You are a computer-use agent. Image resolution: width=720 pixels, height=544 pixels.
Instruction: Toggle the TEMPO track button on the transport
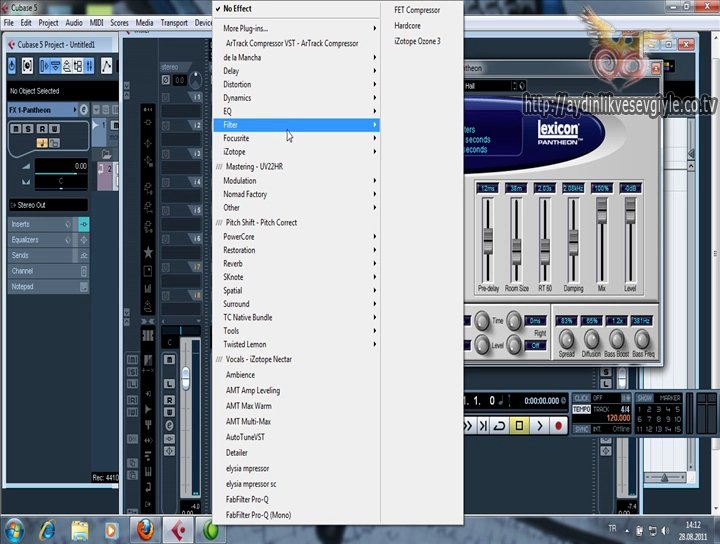581,409
